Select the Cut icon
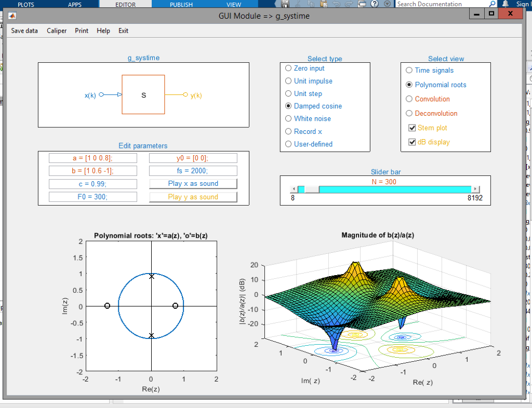 [x=298, y=4]
